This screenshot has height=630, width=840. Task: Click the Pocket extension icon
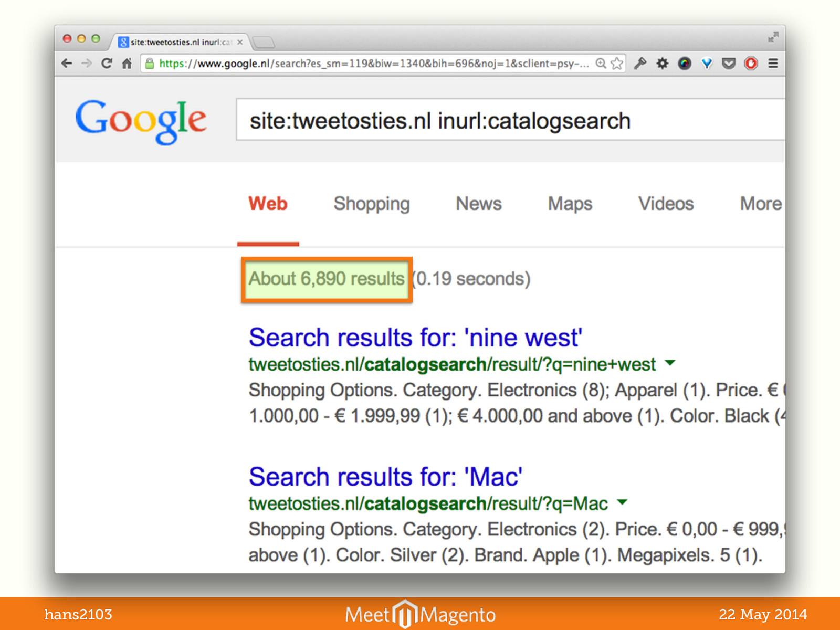(729, 64)
